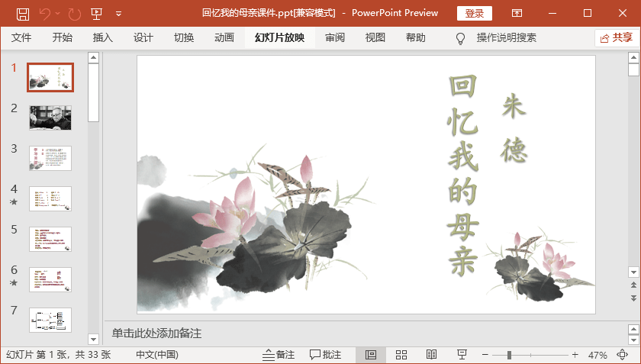Image resolution: width=641 pixels, height=364 pixels.
Task: Open the undo history dropdown arrow
Action: (58, 14)
